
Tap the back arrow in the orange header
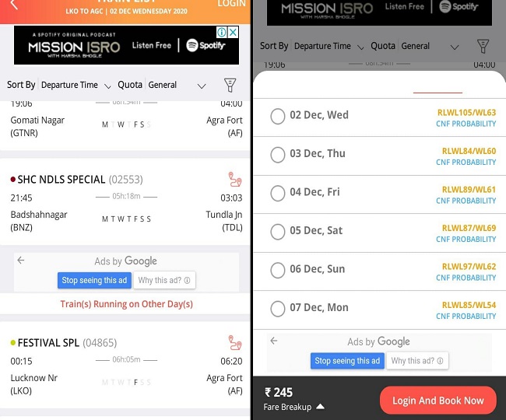coord(14,5)
